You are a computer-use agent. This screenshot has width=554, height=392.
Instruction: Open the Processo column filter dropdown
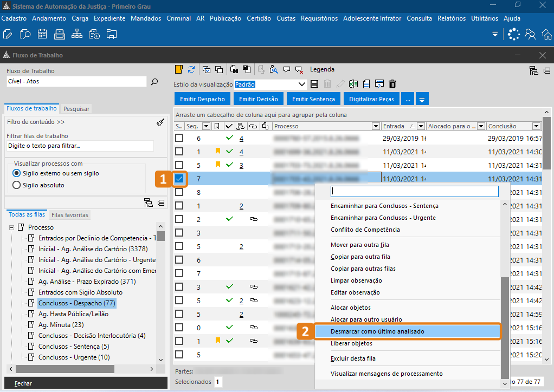[x=376, y=126]
